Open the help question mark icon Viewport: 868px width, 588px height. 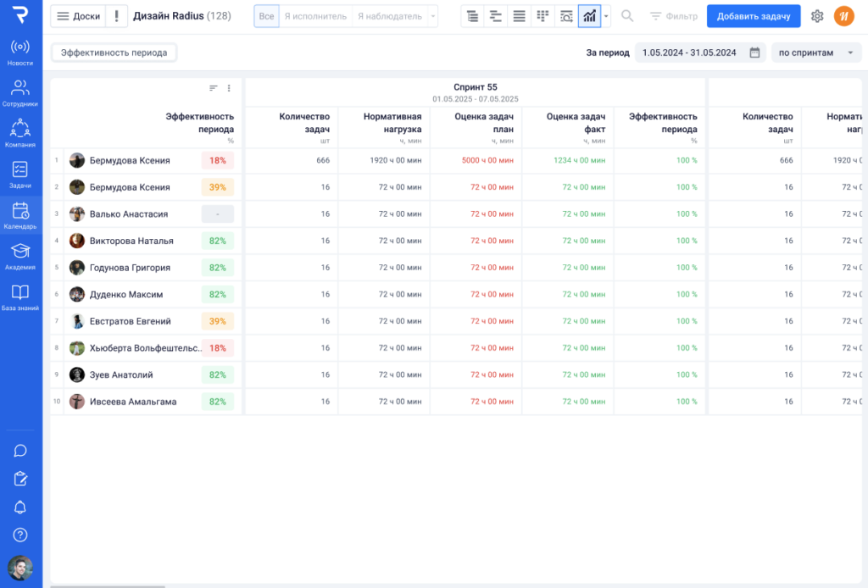[20, 535]
